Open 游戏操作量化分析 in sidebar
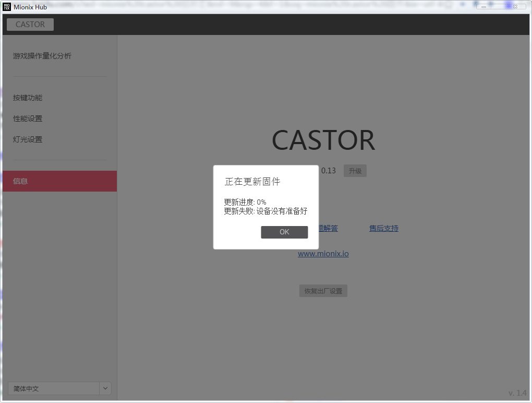The width and height of the screenshot is (532, 403). 42,56
